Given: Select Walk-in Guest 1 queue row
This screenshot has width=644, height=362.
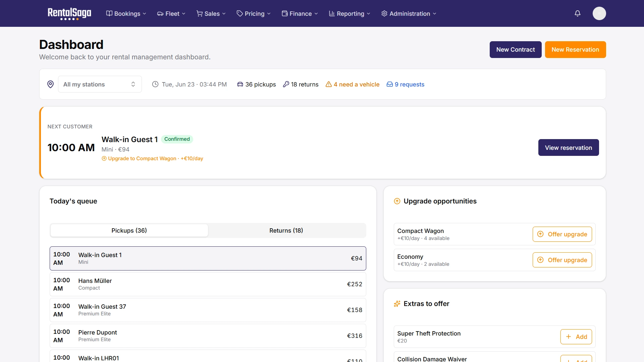Looking at the screenshot, I should [208, 258].
